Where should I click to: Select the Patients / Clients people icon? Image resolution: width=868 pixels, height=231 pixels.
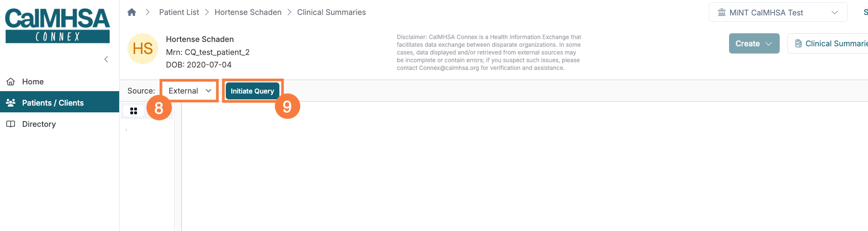[x=11, y=103]
